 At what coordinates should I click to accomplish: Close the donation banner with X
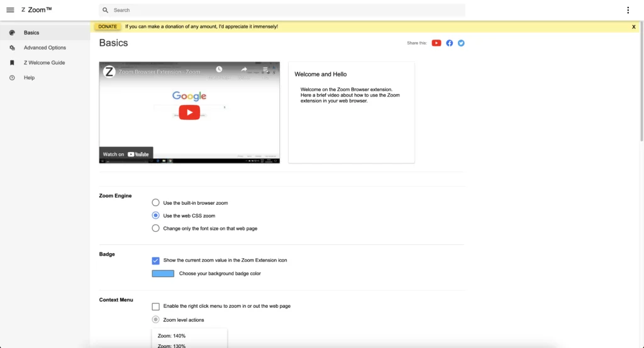tap(634, 26)
